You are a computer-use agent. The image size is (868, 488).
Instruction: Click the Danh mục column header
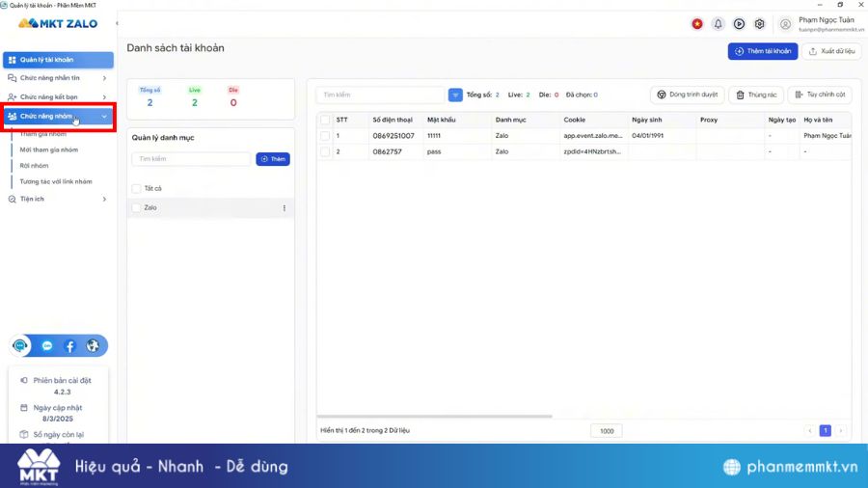point(510,120)
